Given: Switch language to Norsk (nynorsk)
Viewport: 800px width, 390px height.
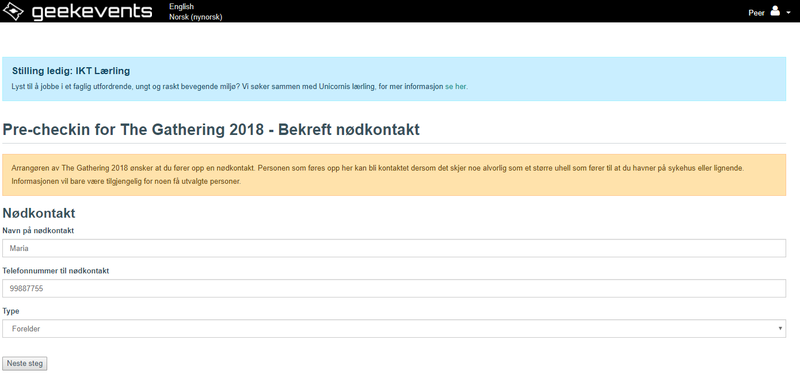Looking at the screenshot, I should coord(196,17).
